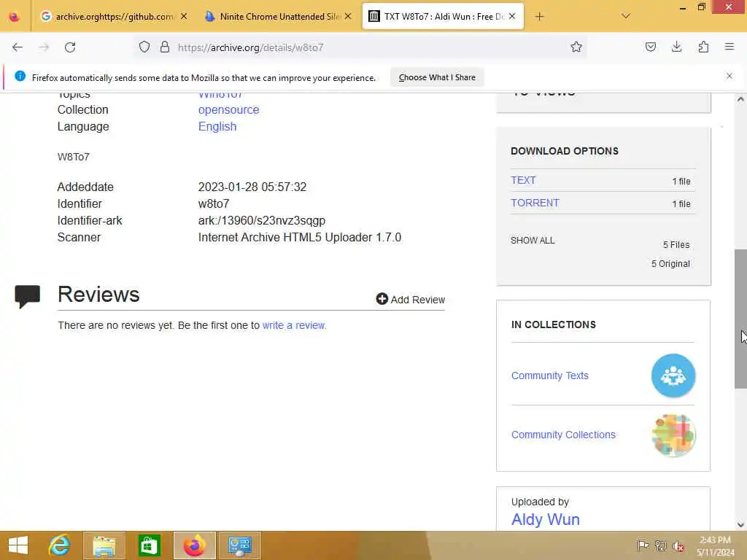Click the Reviews speech bubble icon
Image resolution: width=747 pixels, height=560 pixels.
click(28, 296)
